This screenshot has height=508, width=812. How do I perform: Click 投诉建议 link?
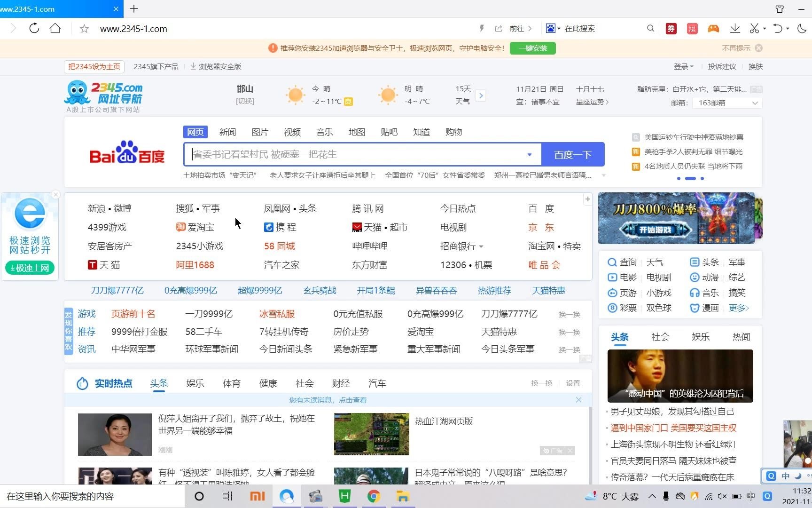722,66
